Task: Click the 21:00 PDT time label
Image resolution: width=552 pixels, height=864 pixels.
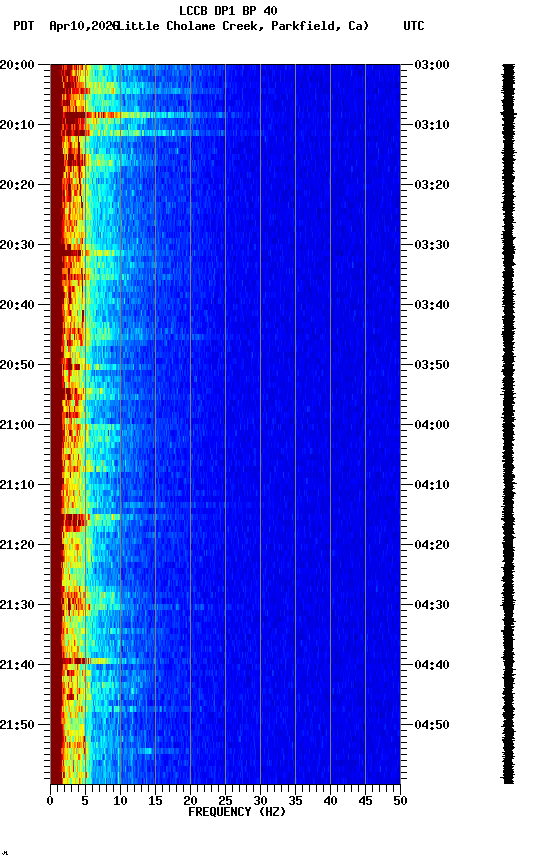Action: coord(17,425)
